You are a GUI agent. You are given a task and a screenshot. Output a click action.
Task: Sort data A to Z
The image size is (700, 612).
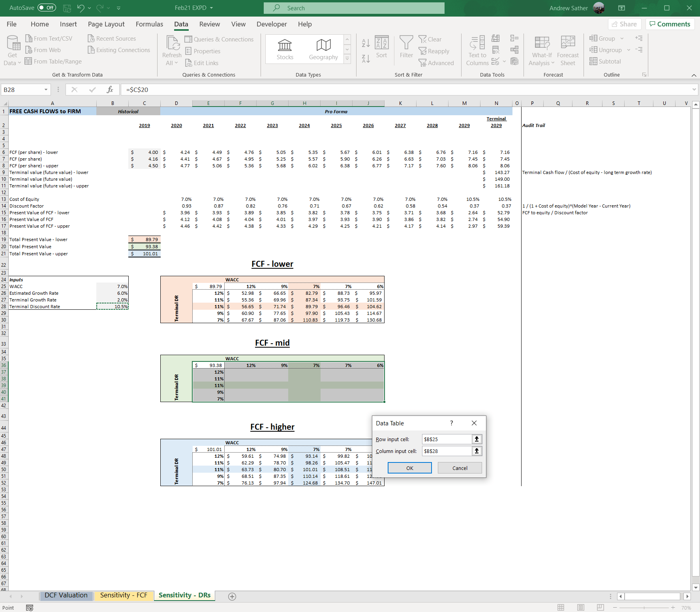pos(365,42)
